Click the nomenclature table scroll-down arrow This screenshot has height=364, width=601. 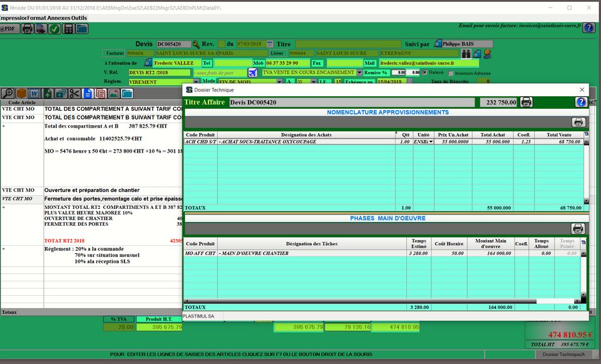586,201
